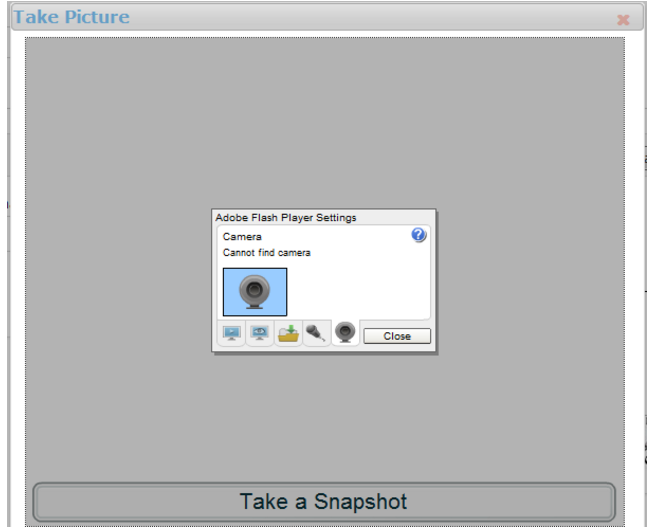
Task: Open the Local Storage folder tab
Action: click(288, 333)
